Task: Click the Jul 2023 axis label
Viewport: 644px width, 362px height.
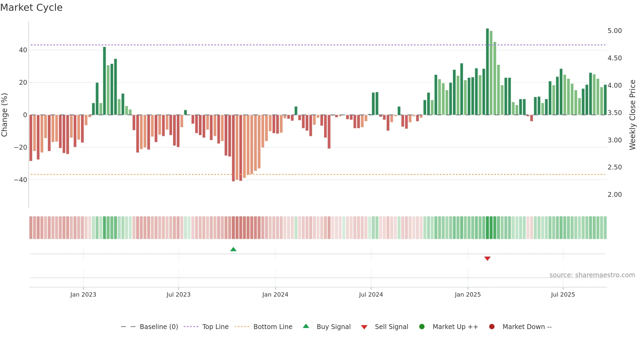Action: click(x=178, y=295)
